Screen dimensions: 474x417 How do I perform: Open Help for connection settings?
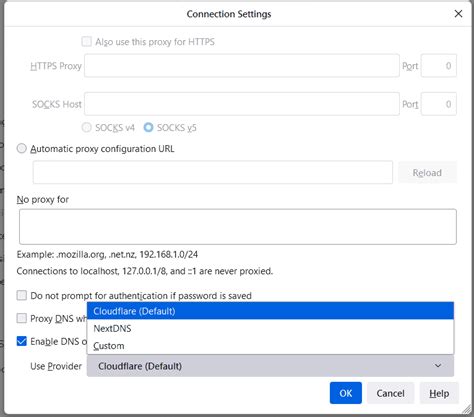pos(439,393)
